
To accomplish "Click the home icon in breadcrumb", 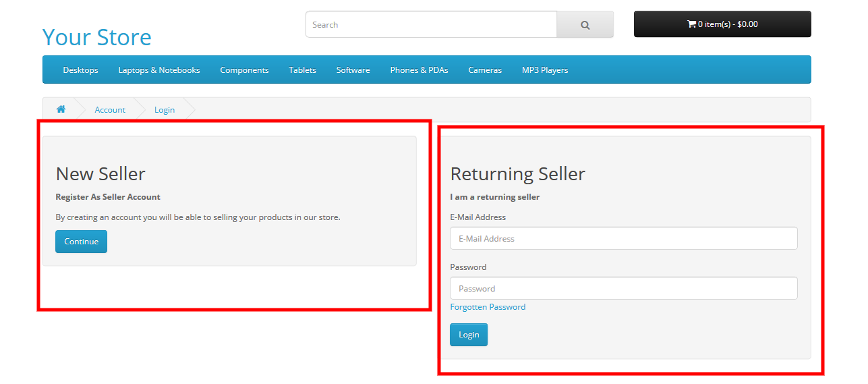I will 61,109.
